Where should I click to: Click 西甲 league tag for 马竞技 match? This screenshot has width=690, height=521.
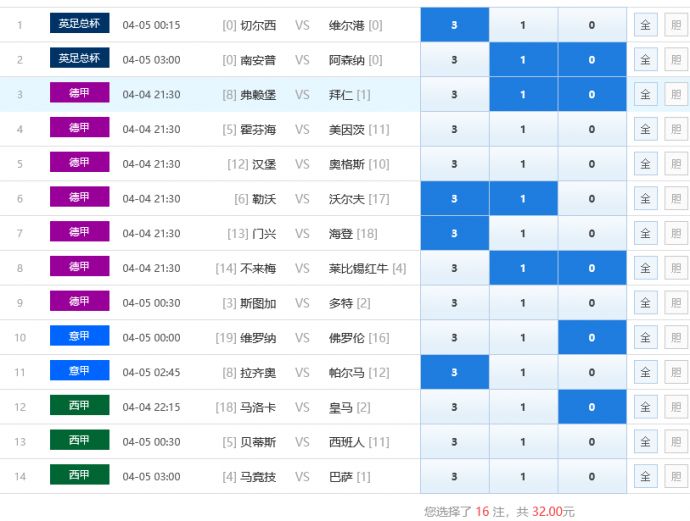coord(79,475)
